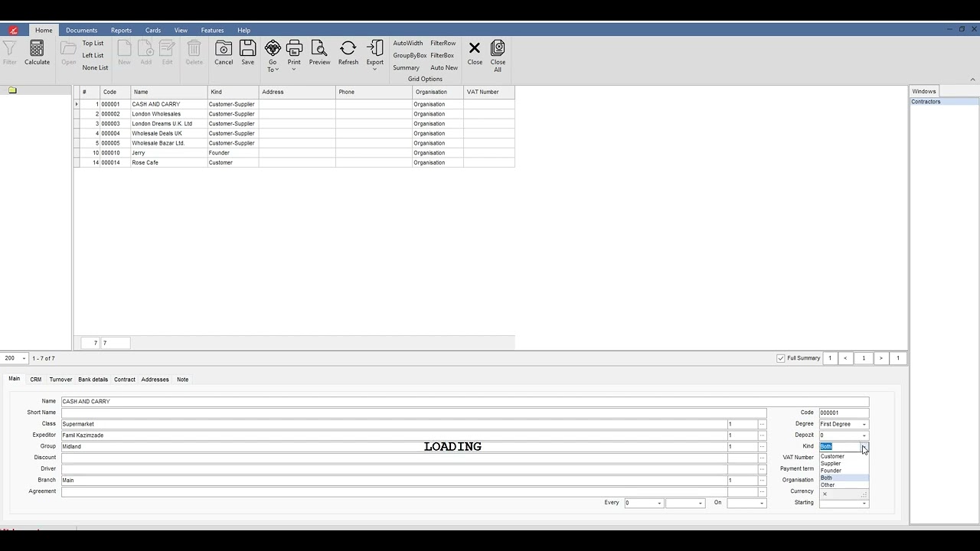Click the Left List option
The width and height of the screenshot is (980, 551).
[93, 55]
